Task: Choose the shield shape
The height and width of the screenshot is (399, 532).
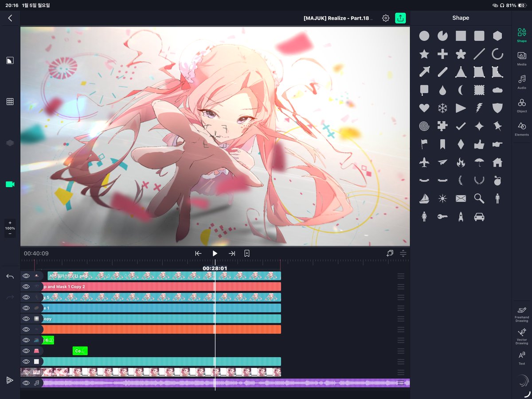Action: 497,108
